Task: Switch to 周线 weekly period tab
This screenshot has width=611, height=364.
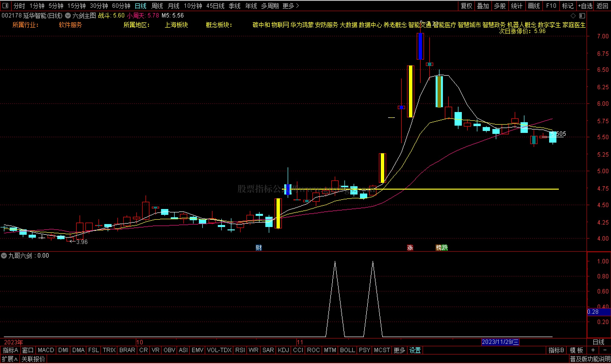Action: (157, 6)
